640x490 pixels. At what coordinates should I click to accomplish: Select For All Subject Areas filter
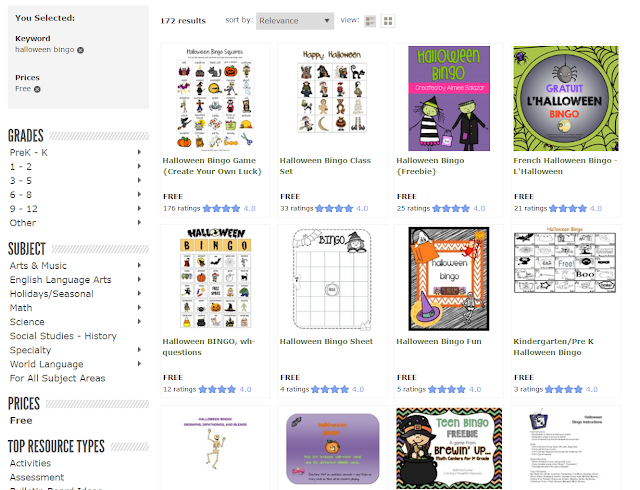pos(58,378)
